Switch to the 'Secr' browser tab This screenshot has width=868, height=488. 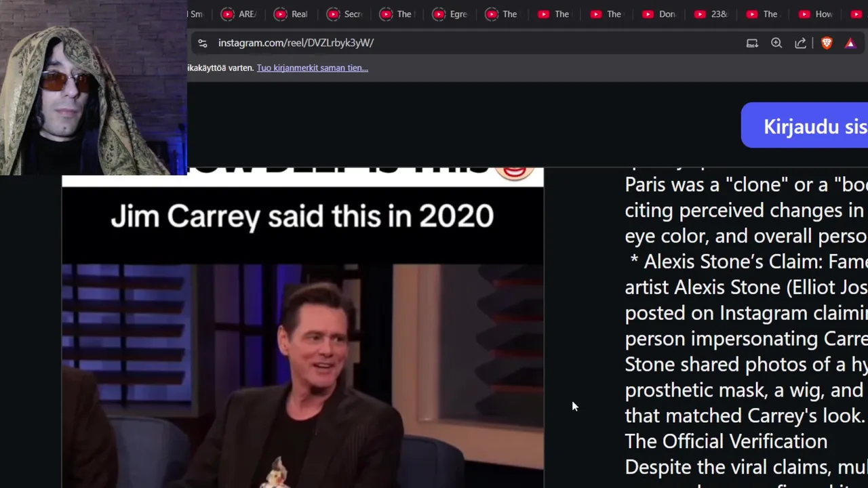(344, 14)
